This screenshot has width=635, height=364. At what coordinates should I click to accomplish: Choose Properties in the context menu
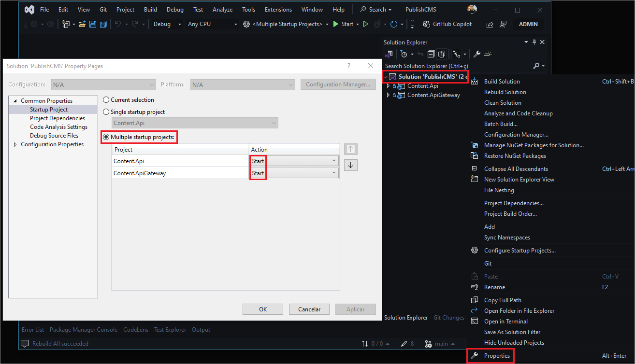497,356
